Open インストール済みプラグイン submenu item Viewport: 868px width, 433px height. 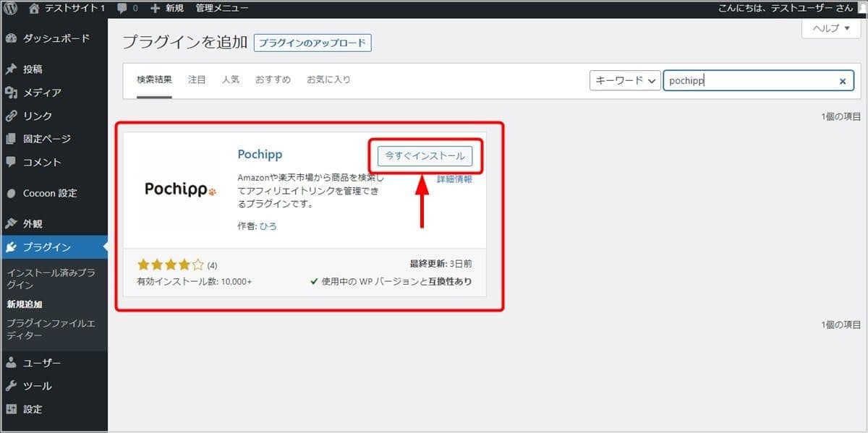coord(51,279)
